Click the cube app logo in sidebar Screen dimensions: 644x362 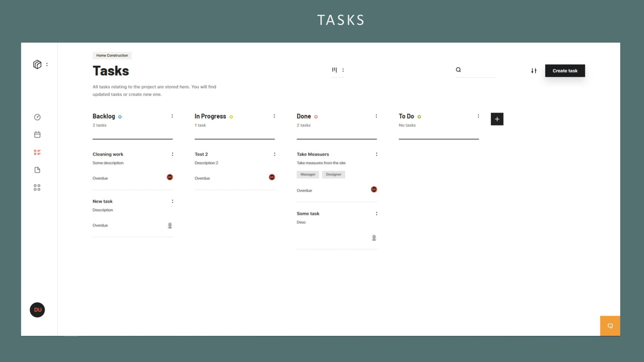[37, 64]
